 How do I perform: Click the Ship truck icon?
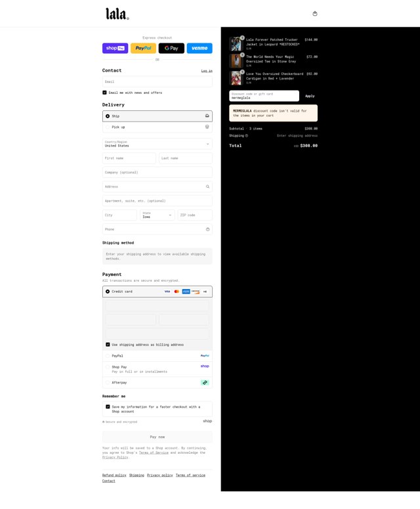point(207,116)
